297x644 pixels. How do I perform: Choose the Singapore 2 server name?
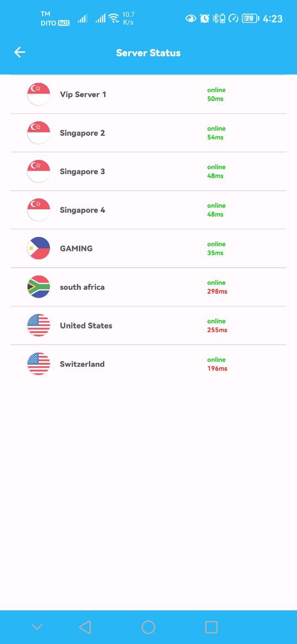point(82,133)
